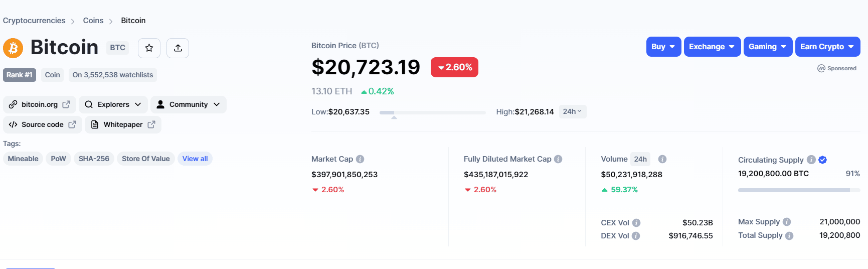Click the DEX Vol info icon
This screenshot has width=868, height=269.
tap(636, 236)
